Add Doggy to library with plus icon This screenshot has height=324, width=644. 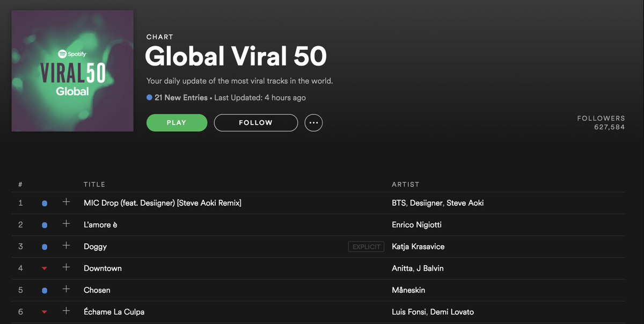click(x=66, y=246)
